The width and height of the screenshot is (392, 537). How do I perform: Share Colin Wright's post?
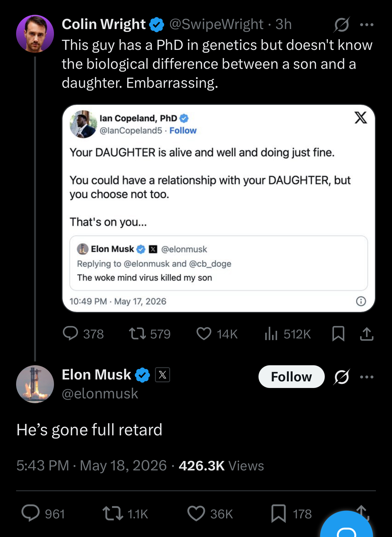[x=367, y=334]
